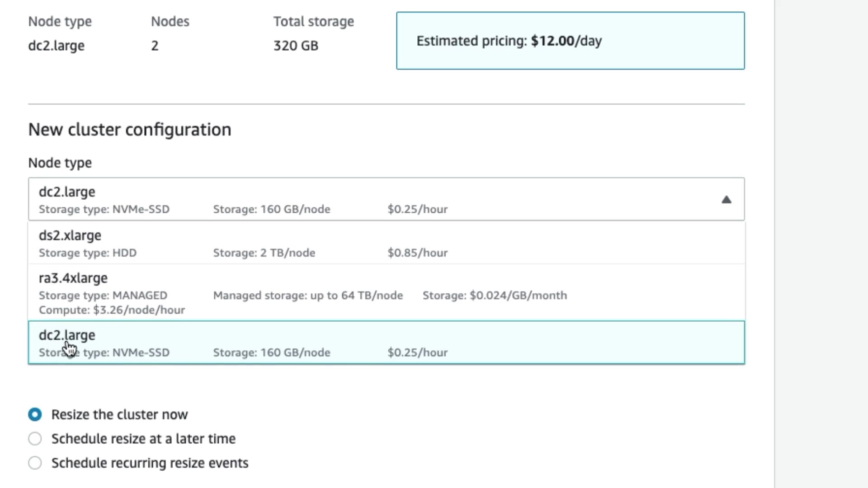Select the ra3.4xlarge node type option

point(386,292)
